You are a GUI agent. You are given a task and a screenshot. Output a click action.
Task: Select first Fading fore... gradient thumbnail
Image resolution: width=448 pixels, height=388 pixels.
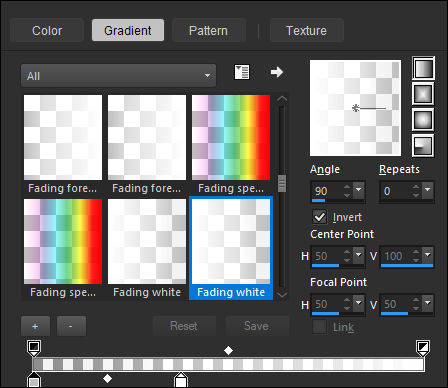tap(63, 137)
